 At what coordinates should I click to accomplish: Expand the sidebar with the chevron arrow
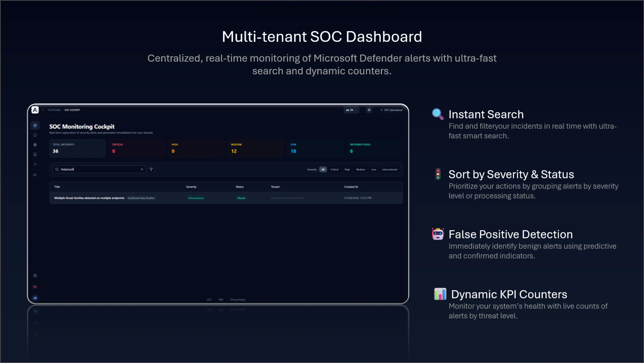[43, 110]
